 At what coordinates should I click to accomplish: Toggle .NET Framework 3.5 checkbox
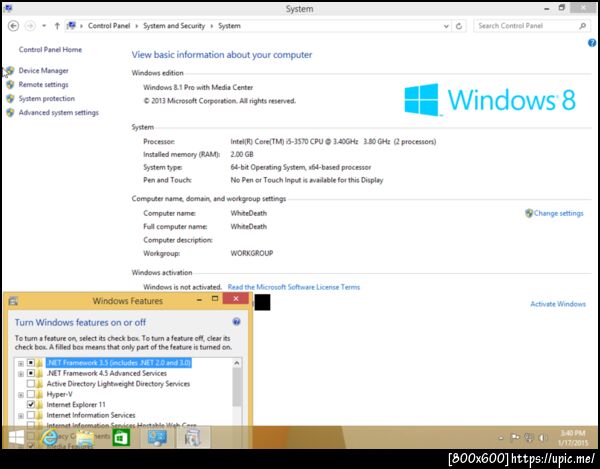pos(31,363)
